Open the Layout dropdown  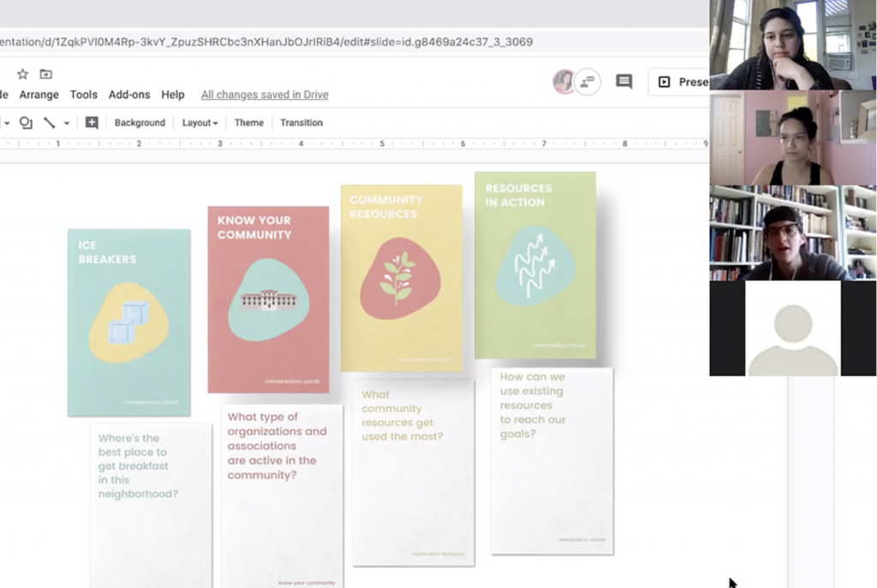(200, 122)
